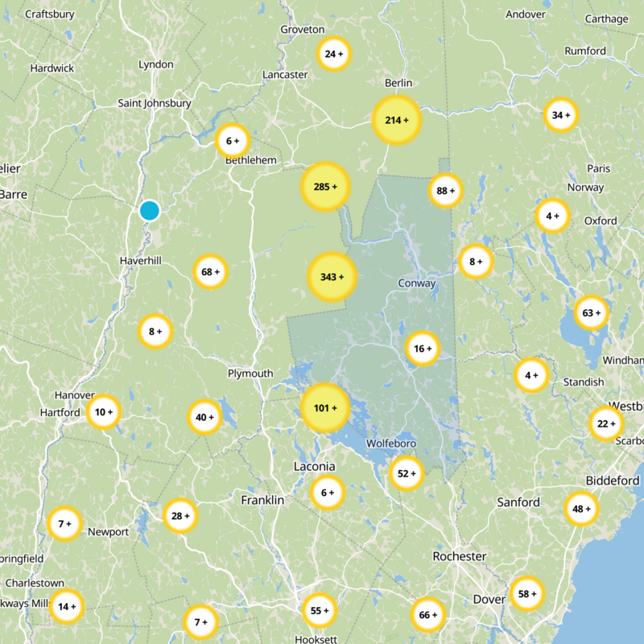Image resolution: width=644 pixels, height=644 pixels.
Task: Click the Sanford city label
Action: click(518, 502)
